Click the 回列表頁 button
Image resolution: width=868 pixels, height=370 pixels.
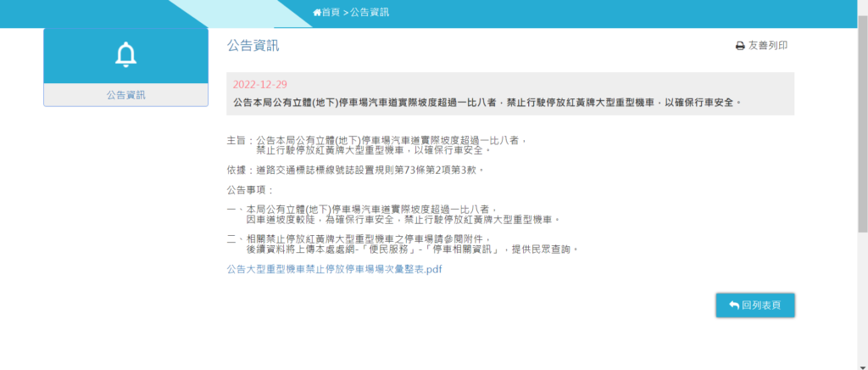tap(755, 306)
